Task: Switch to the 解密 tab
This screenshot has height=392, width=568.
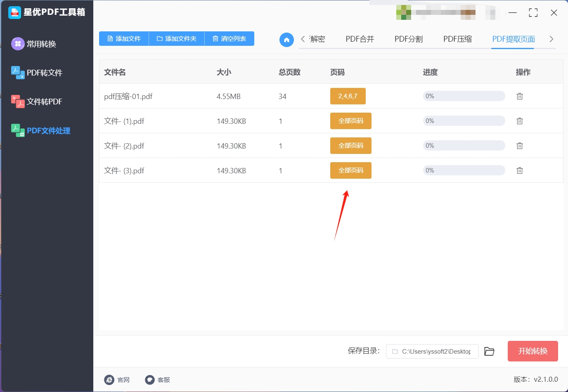Action: 317,39
